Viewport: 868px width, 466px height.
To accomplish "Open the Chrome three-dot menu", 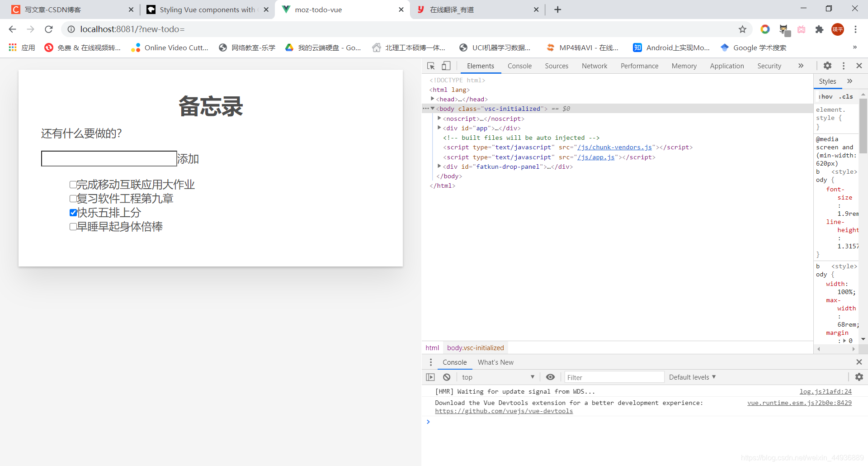I will point(855,29).
